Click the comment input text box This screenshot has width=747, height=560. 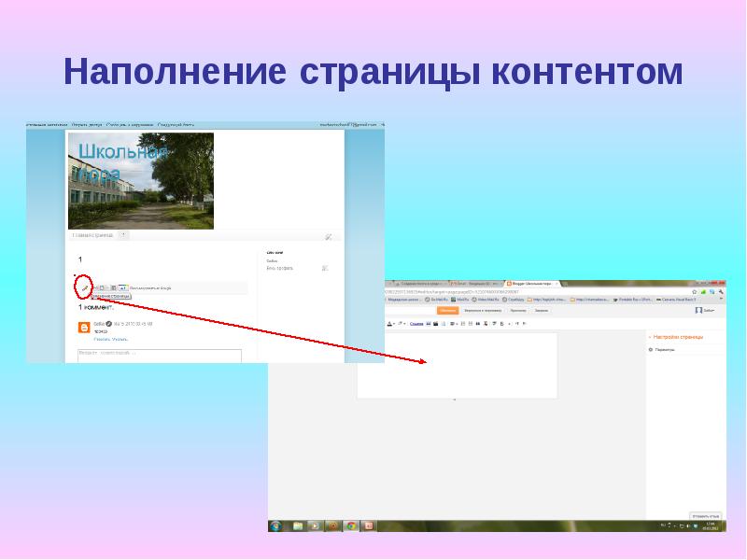pos(159,355)
